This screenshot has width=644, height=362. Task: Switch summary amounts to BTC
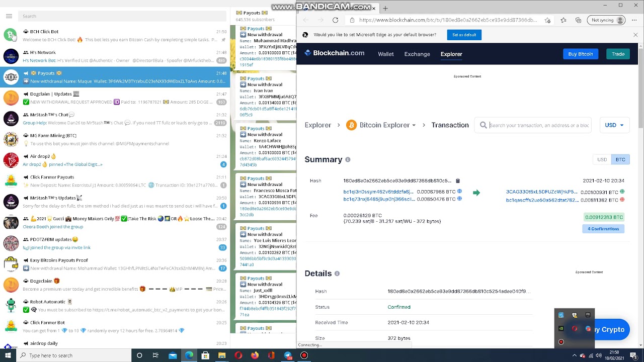[620, 159]
